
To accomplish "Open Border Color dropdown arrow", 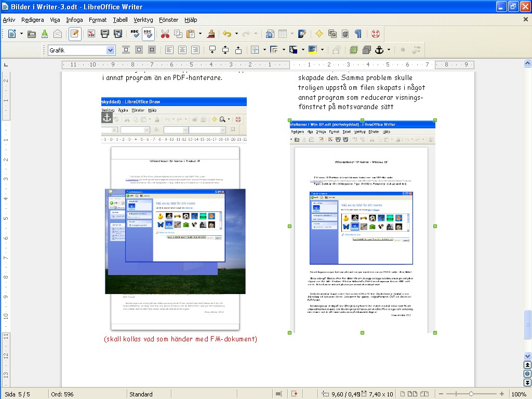I will point(303,50).
